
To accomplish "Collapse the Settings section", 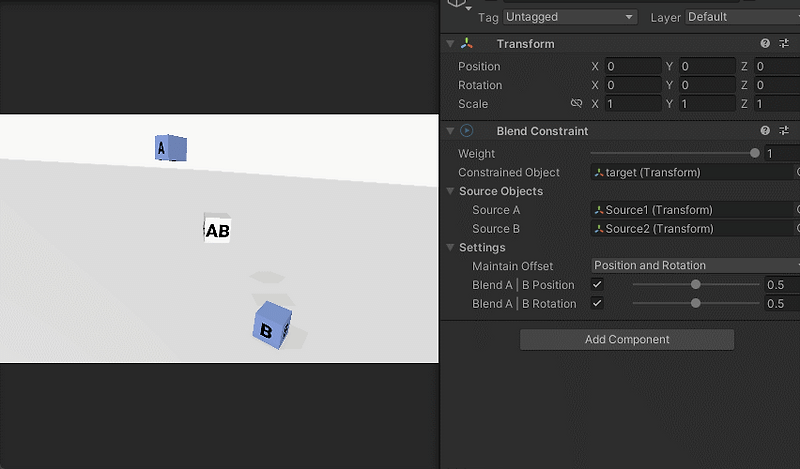I will [x=450, y=248].
